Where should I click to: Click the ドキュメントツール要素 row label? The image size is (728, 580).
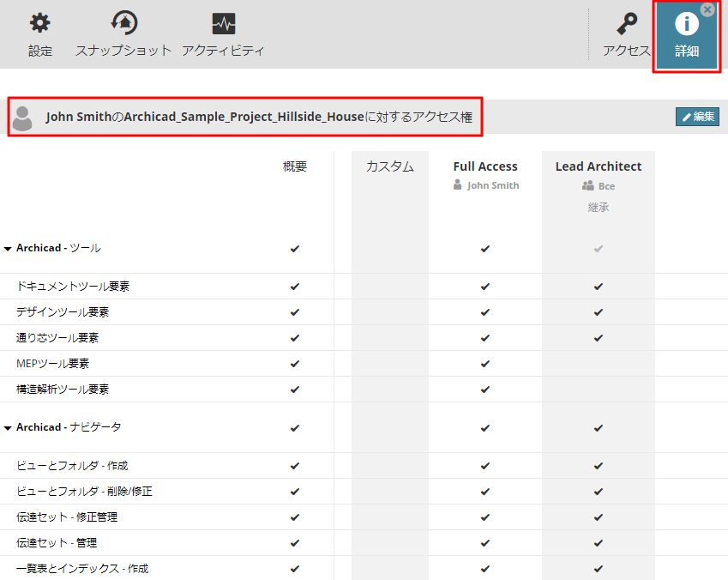(x=73, y=287)
